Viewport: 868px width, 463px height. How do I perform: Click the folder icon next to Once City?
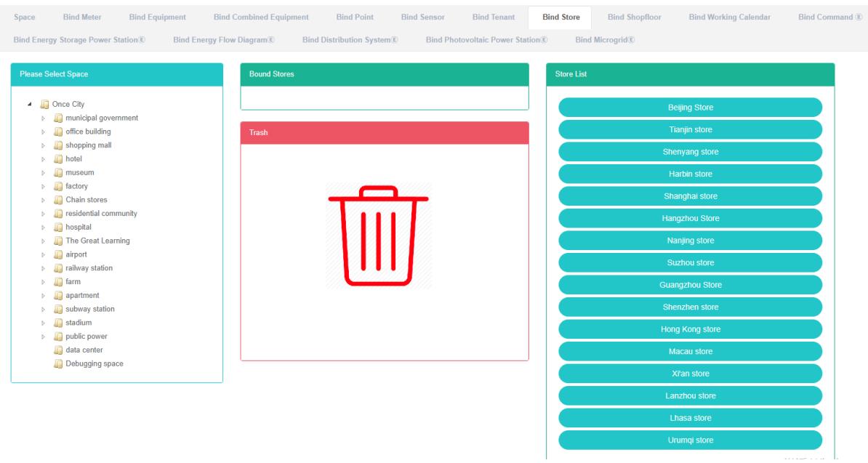click(x=45, y=105)
